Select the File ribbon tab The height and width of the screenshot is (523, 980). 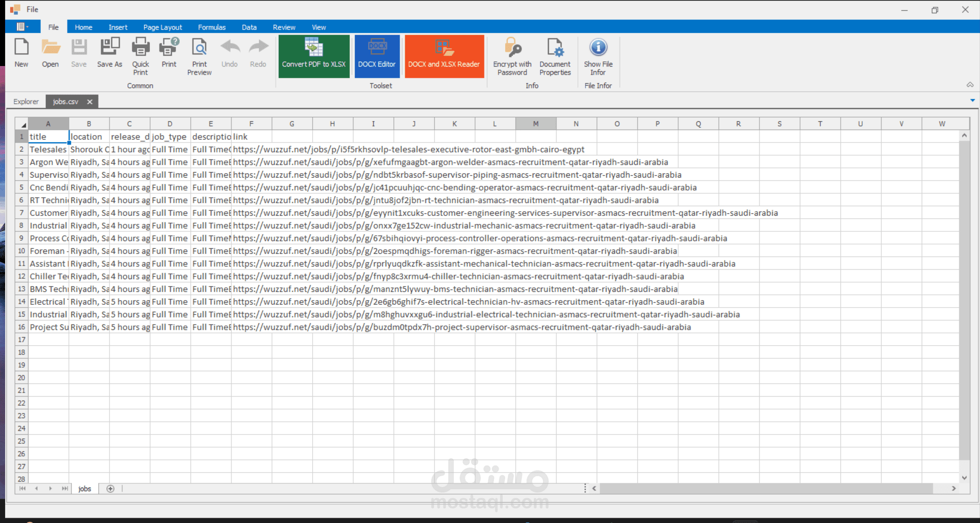(53, 27)
